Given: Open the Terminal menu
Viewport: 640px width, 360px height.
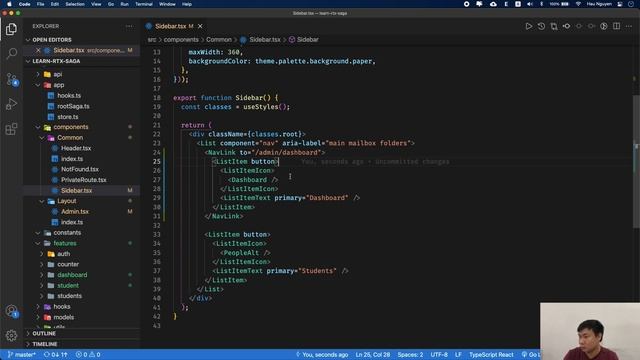Looking at the screenshot, I should pos(144,4).
